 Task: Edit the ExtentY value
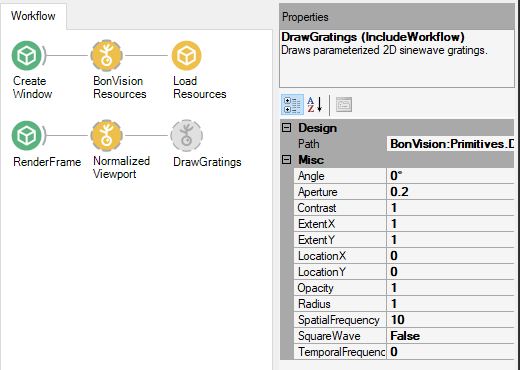point(450,240)
